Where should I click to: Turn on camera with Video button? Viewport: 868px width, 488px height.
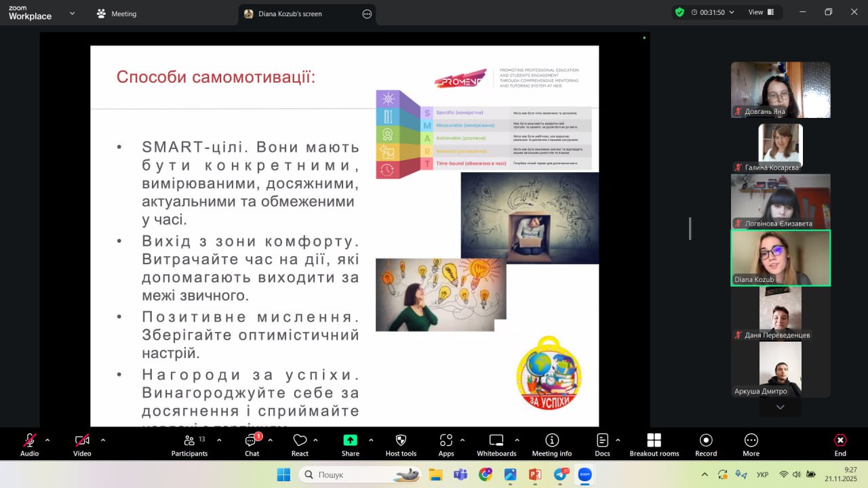pyautogui.click(x=82, y=445)
